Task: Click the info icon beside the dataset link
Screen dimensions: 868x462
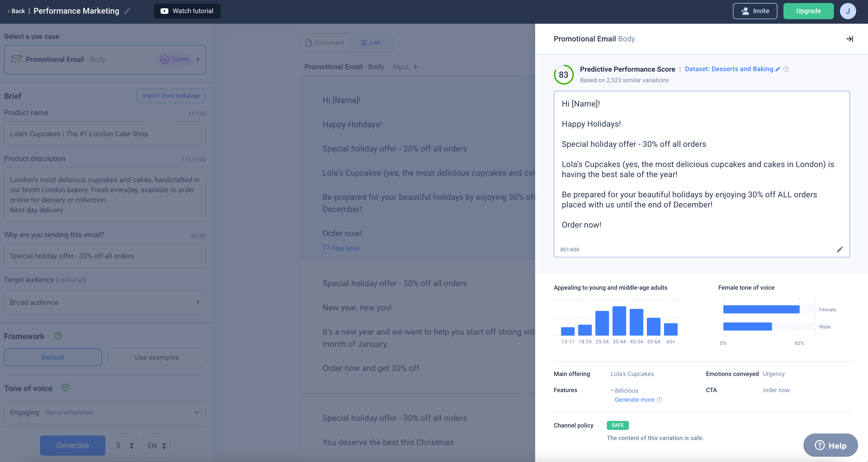Action: 786,69
